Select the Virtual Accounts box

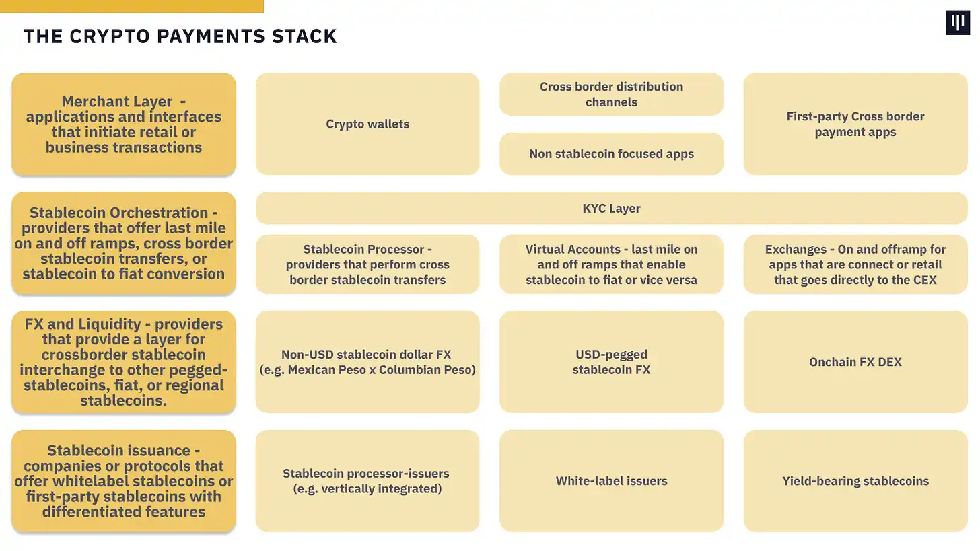[611, 264]
